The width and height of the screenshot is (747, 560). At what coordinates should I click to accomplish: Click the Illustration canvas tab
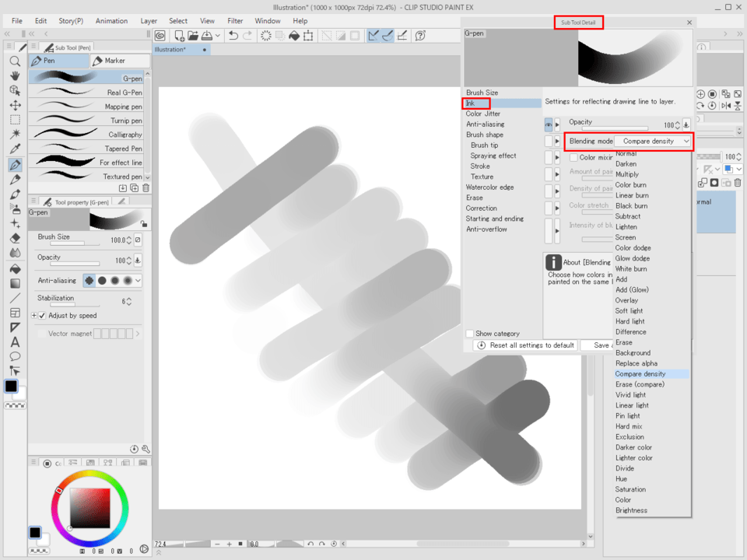pos(181,50)
